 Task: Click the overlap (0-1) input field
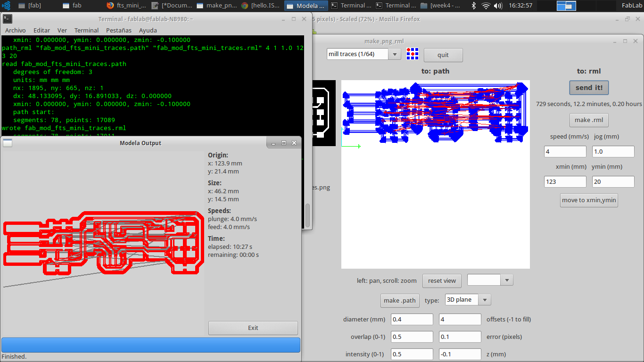point(412,337)
